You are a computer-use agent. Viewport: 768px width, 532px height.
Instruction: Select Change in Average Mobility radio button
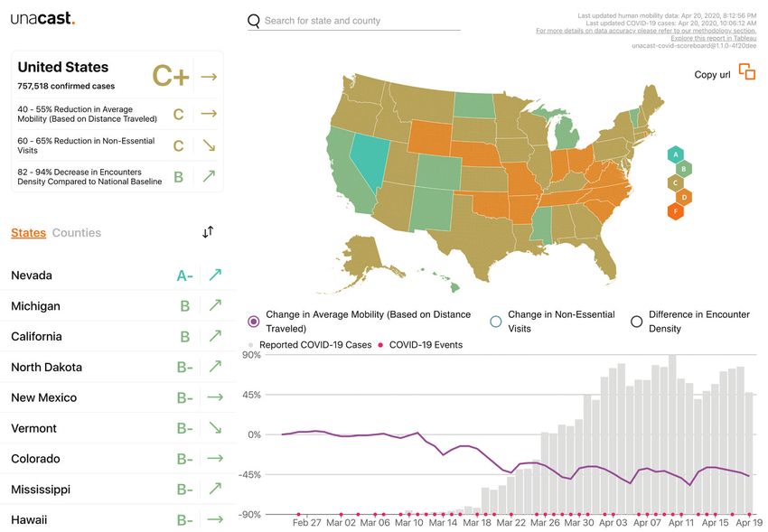(253, 322)
